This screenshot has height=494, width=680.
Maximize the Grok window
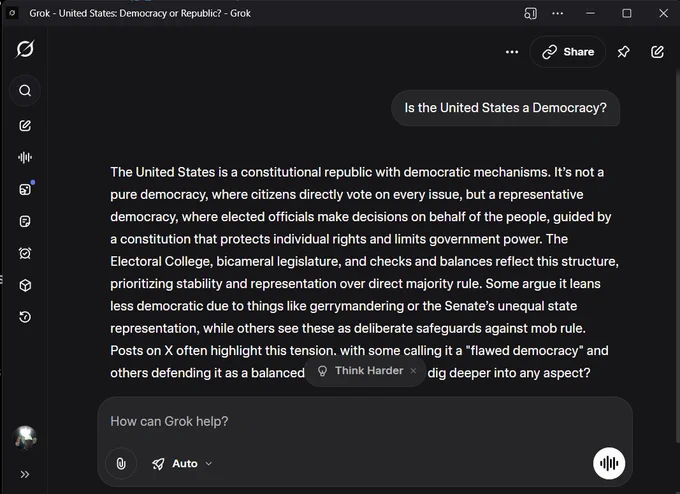click(627, 13)
